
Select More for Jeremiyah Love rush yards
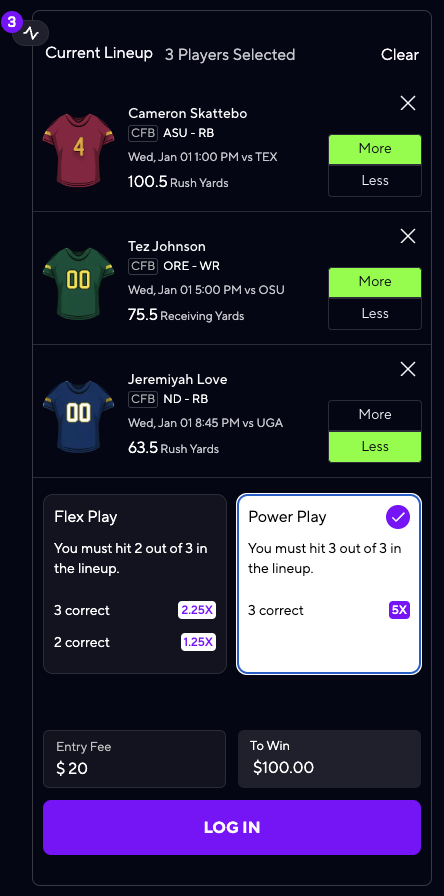[x=375, y=415]
